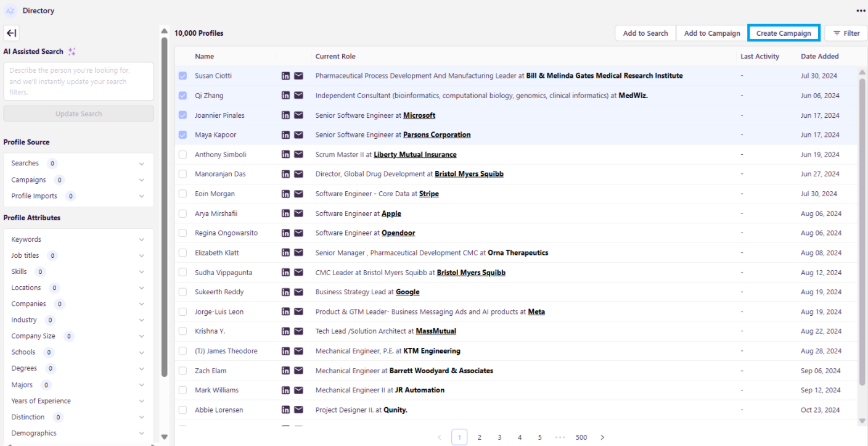Viewport: 868px width, 446px height.
Task: Expand the Locations filter
Action: click(x=78, y=287)
